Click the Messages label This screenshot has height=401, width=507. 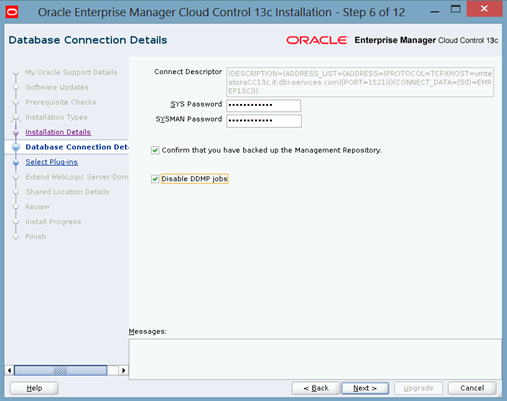[147, 332]
